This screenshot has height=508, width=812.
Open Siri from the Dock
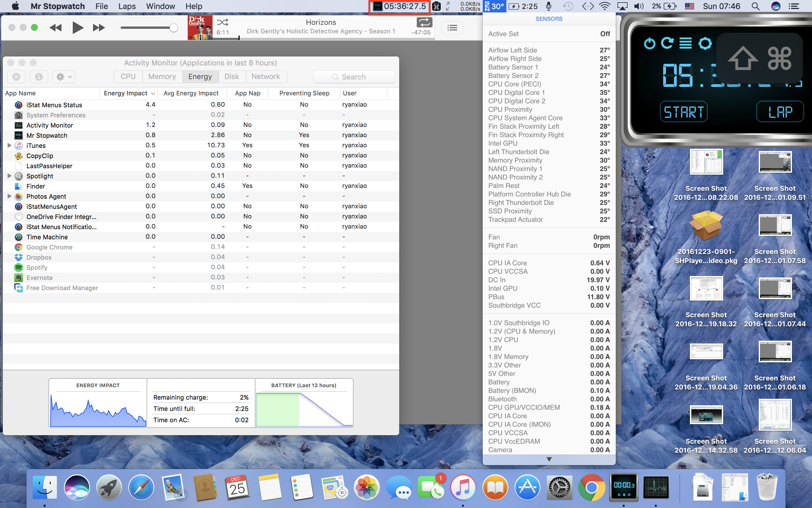(77, 487)
